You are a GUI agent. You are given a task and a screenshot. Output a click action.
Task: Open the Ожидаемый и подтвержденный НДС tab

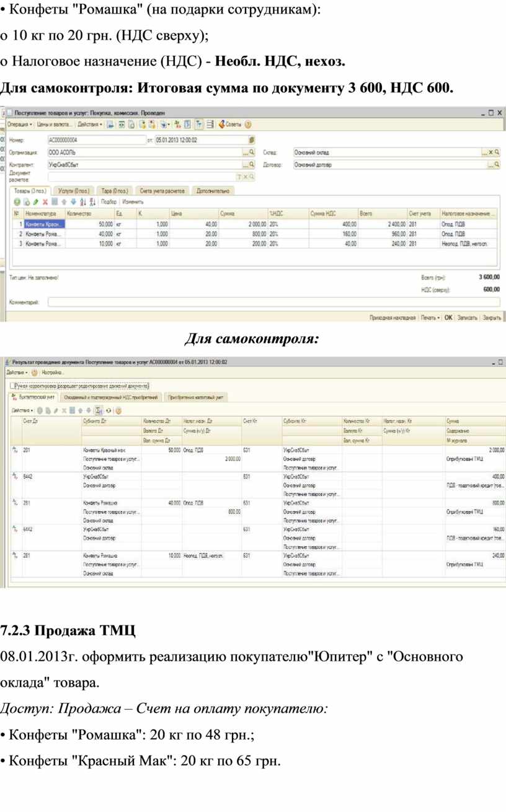coord(112,397)
